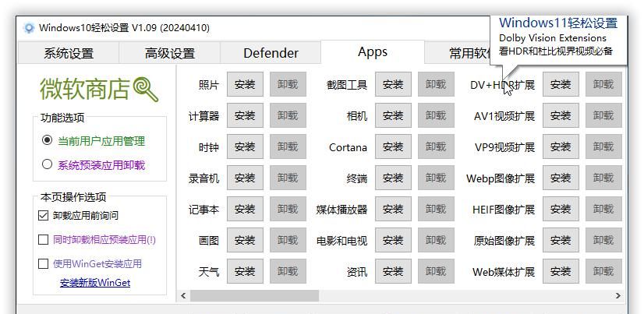Uninstall the 画图 app
This screenshot has height=314, width=644.
[288, 241]
